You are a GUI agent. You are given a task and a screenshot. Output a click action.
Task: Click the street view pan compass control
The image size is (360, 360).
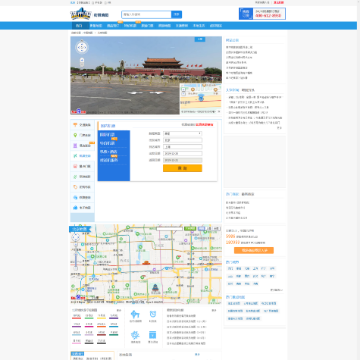coord(82,47)
